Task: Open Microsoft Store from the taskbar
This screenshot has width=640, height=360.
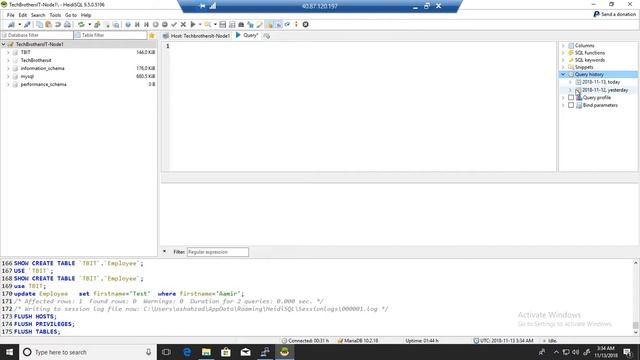Action: point(226,352)
